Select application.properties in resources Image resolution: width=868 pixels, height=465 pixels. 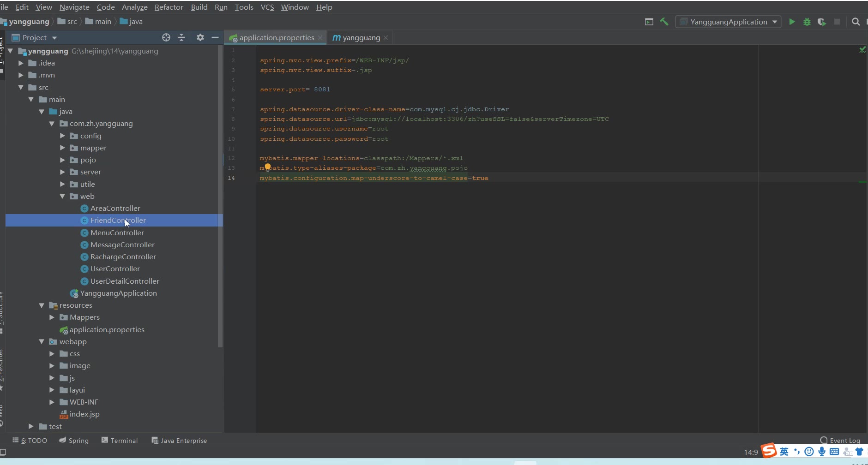[x=107, y=330]
